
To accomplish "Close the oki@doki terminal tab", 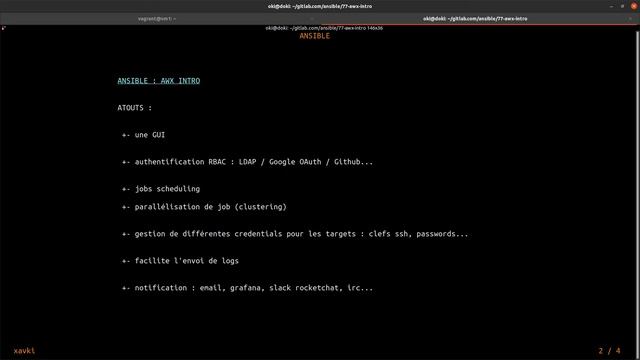I will click(630, 19).
